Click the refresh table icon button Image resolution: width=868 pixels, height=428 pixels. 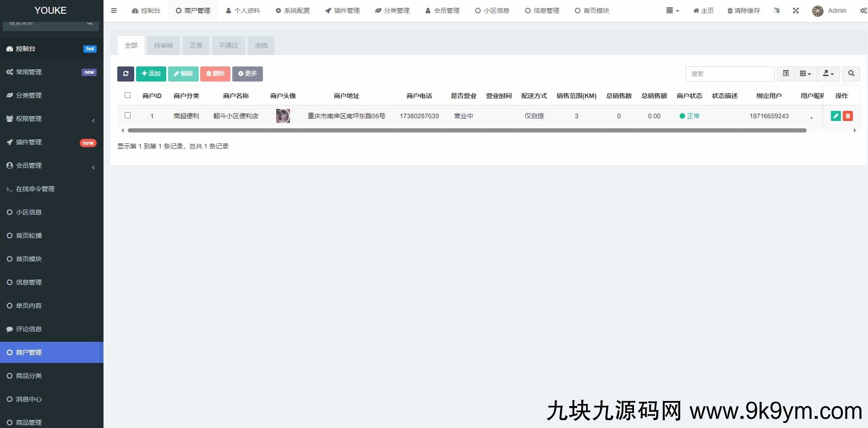point(126,74)
